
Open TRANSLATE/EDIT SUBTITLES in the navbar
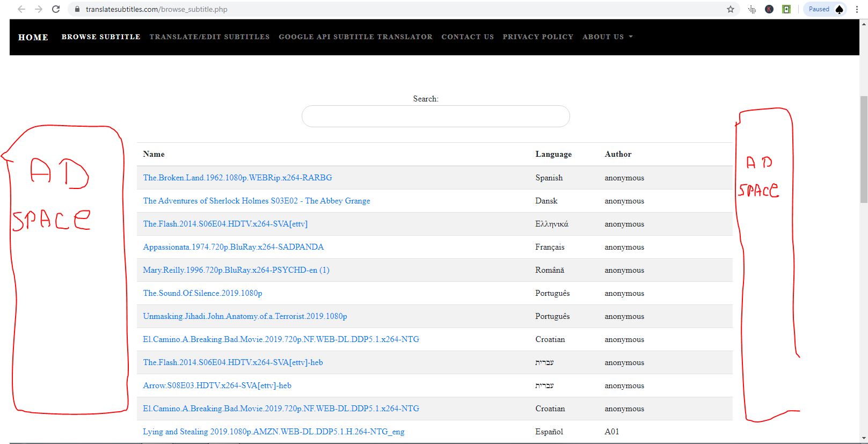click(209, 37)
